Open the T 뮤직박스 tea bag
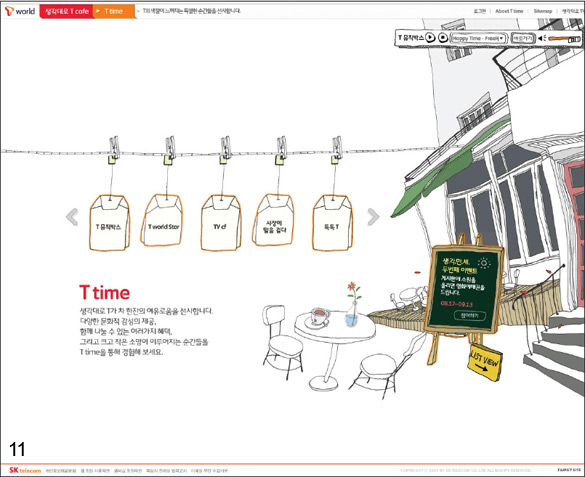The height and width of the screenshot is (477, 585). (109, 223)
